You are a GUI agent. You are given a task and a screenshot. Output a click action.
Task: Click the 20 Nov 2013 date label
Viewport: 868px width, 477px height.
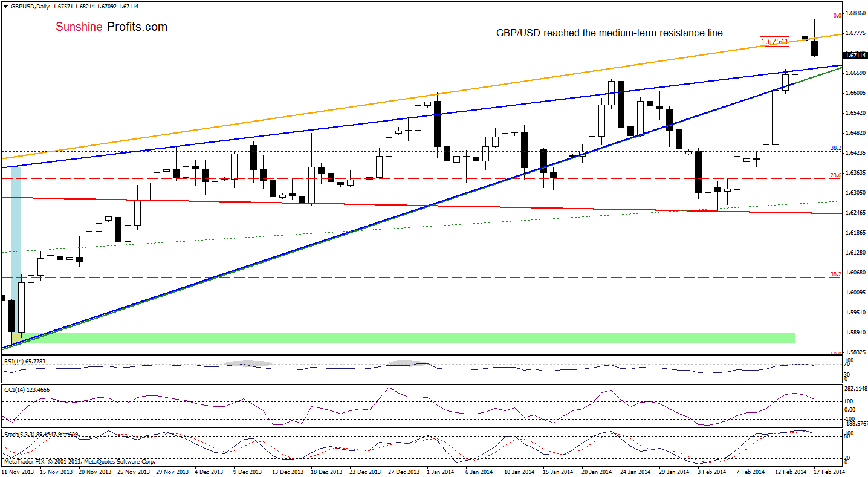coord(96,471)
